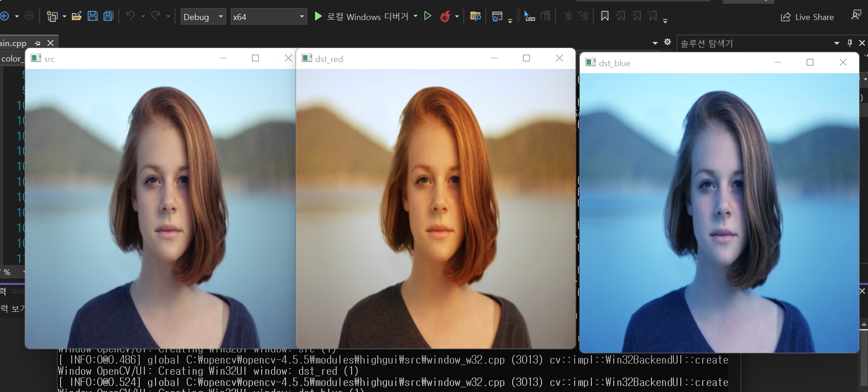Viewport: 868px width, 392px height.
Task: Click the src window title icon
Action: tap(36, 58)
